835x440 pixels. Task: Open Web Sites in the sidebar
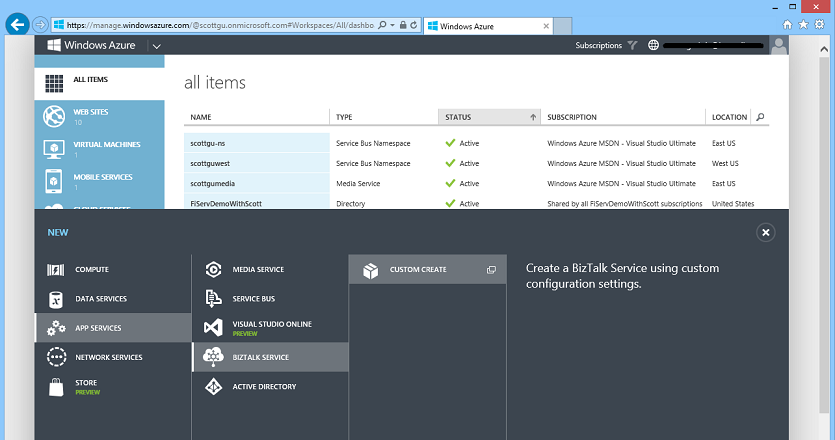(99, 116)
